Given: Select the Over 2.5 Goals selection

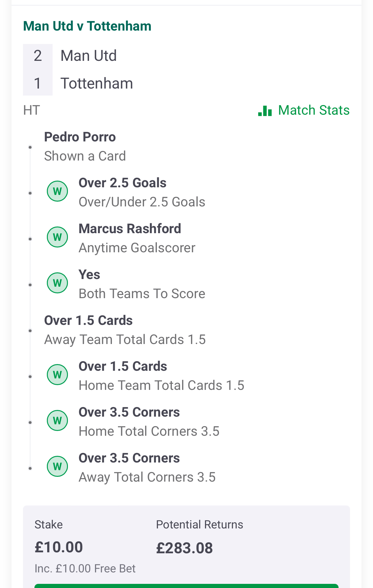Looking at the screenshot, I should [x=142, y=192].
